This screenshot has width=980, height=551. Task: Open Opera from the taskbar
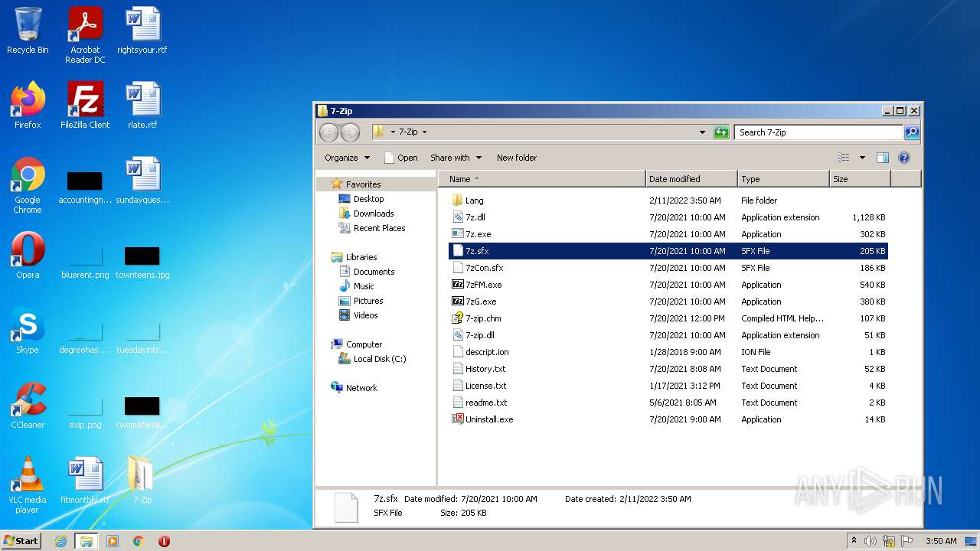[164, 541]
